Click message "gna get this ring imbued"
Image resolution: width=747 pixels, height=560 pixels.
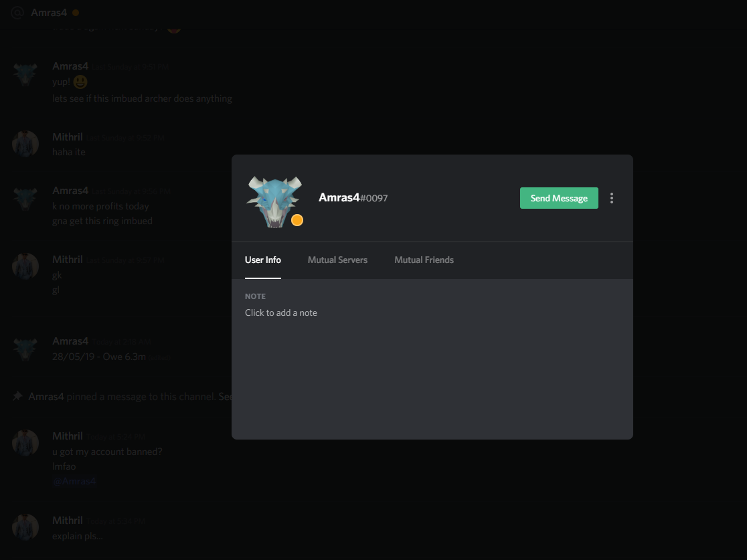click(x=102, y=221)
